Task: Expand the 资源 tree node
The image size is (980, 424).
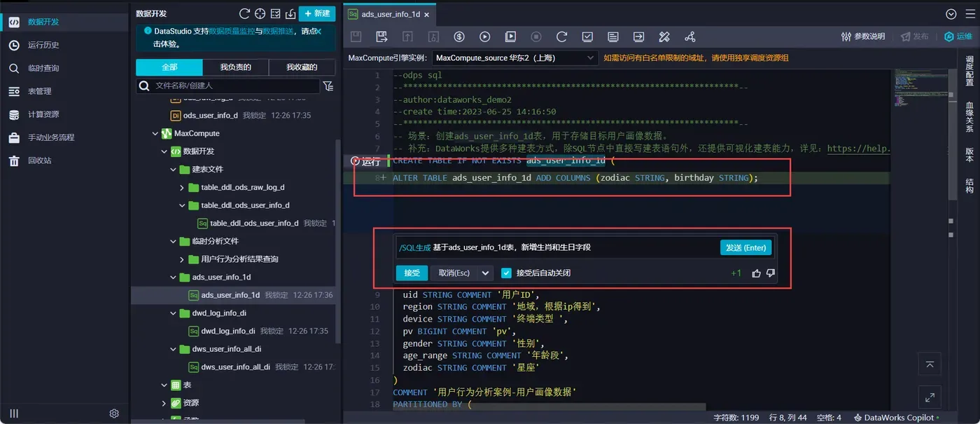Action: (164, 403)
